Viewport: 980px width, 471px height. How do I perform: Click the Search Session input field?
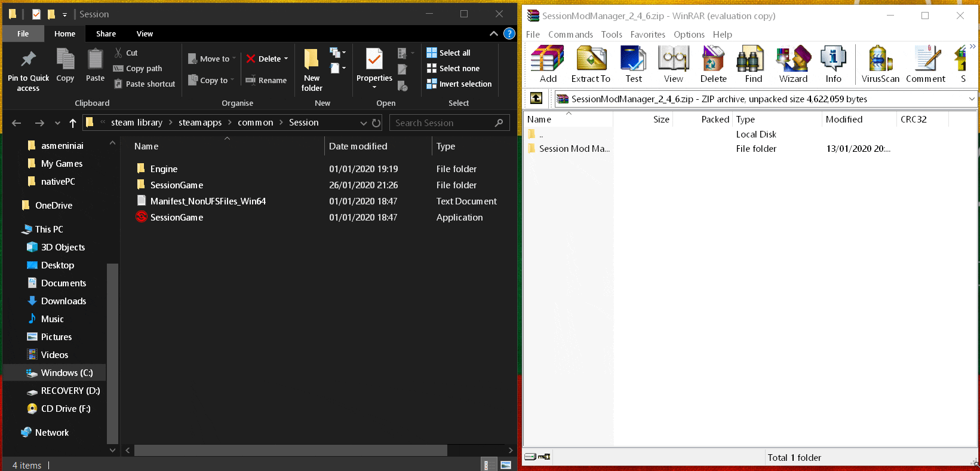449,123
